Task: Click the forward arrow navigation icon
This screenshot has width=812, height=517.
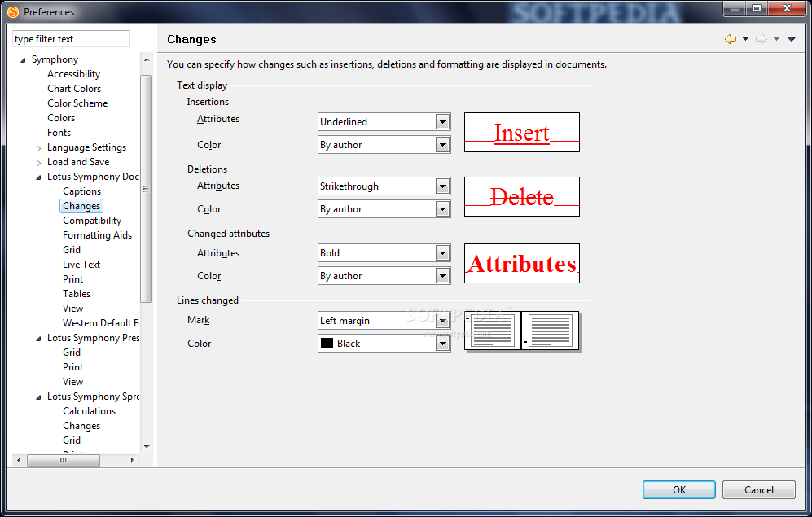Action: (x=762, y=39)
